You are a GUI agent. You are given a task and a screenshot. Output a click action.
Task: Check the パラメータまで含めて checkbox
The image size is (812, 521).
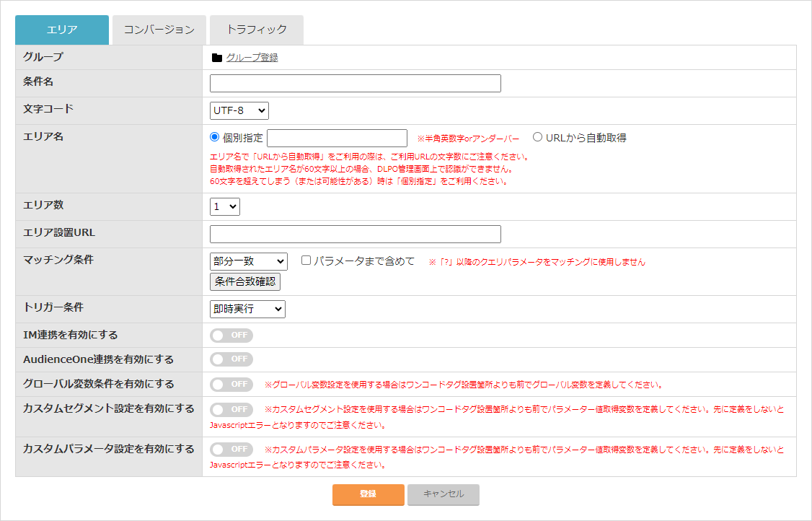[x=306, y=260]
